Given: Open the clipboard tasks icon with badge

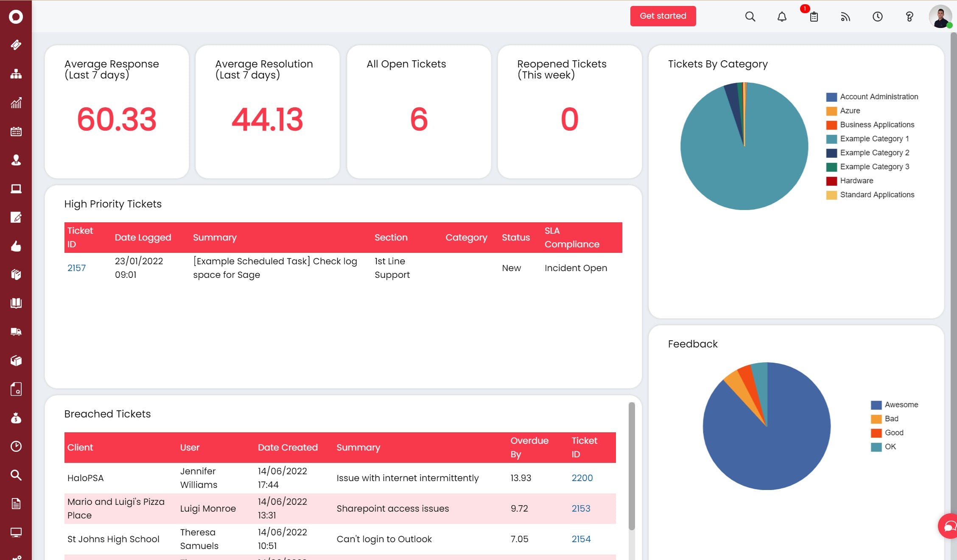Looking at the screenshot, I should tap(814, 17).
